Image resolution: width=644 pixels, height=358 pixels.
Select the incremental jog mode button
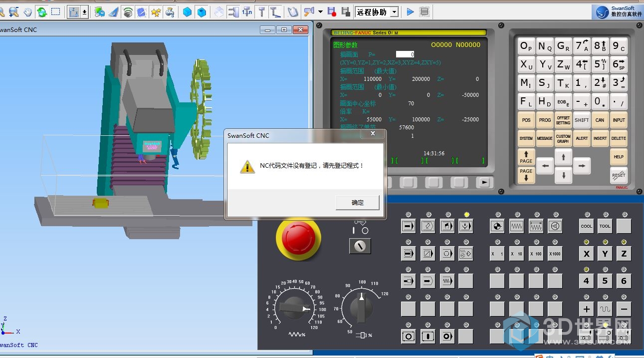pyautogui.click(x=536, y=226)
